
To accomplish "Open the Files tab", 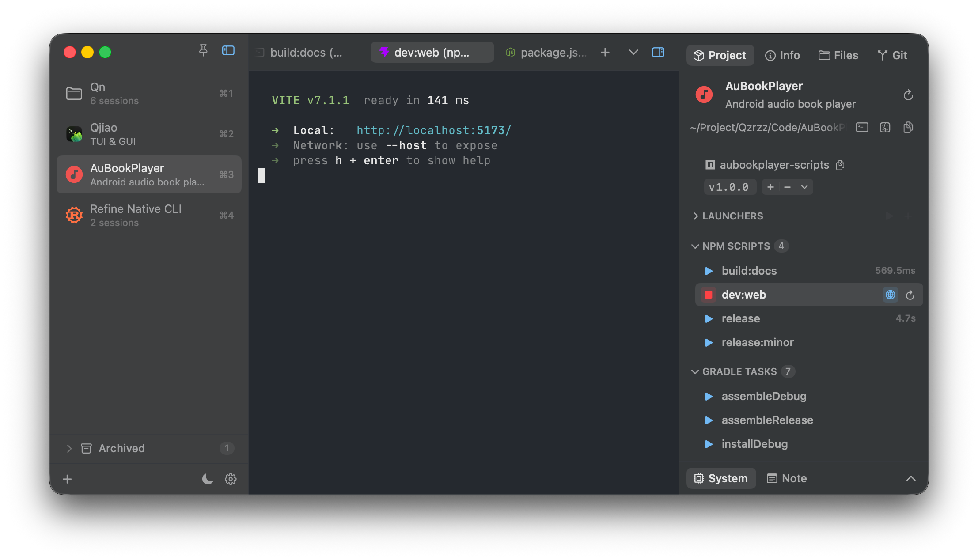I will 838,55.
